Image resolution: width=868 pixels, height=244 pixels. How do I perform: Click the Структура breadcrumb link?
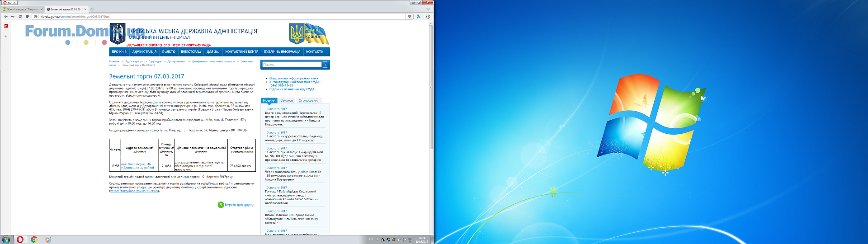pos(155,61)
